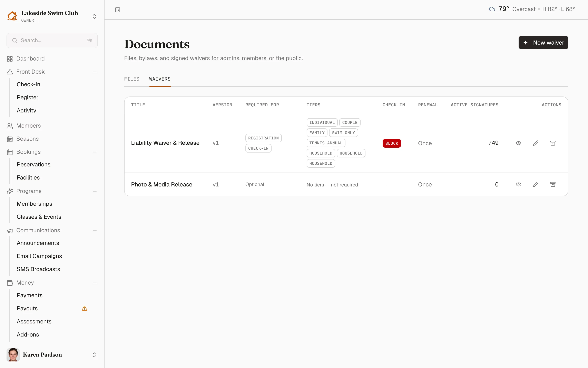The height and width of the screenshot is (368, 588).
Task: Click the Programs sparkle icon
Action: [10, 191]
